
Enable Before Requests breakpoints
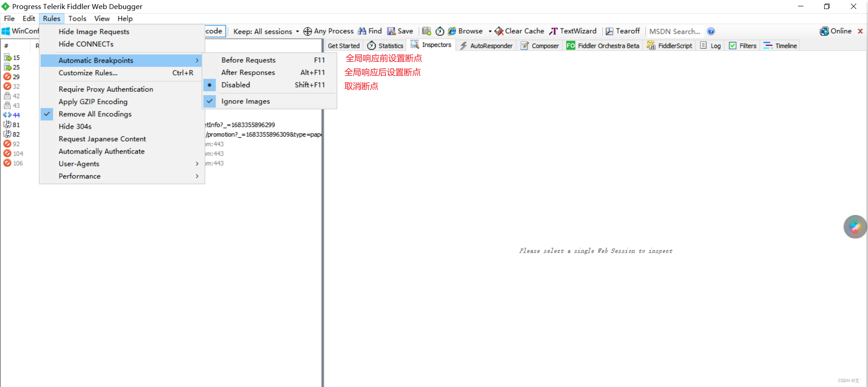pyautogui.click(x=270, y=60)
